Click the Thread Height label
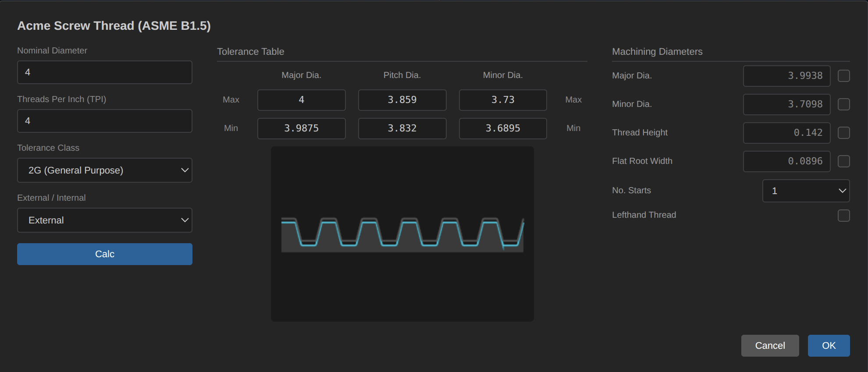 tap(640, 133)
